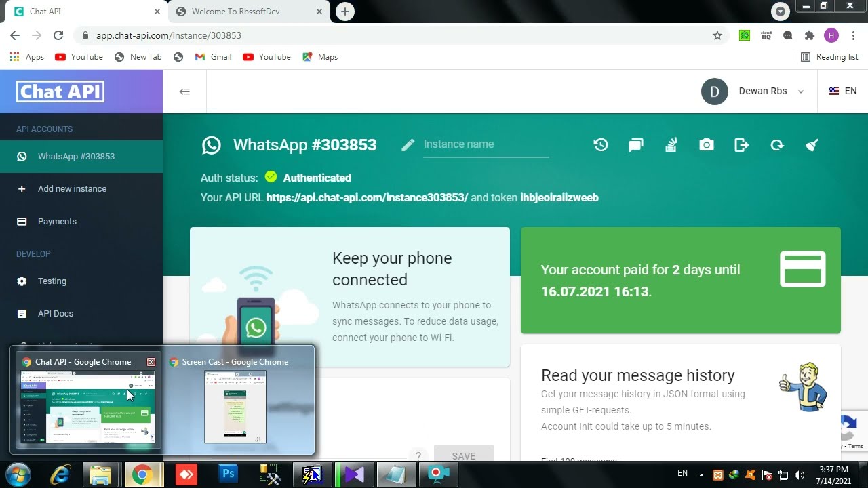Open Payments in the sidebar
This screenshot has width=868, height=488.
point(81,222)
